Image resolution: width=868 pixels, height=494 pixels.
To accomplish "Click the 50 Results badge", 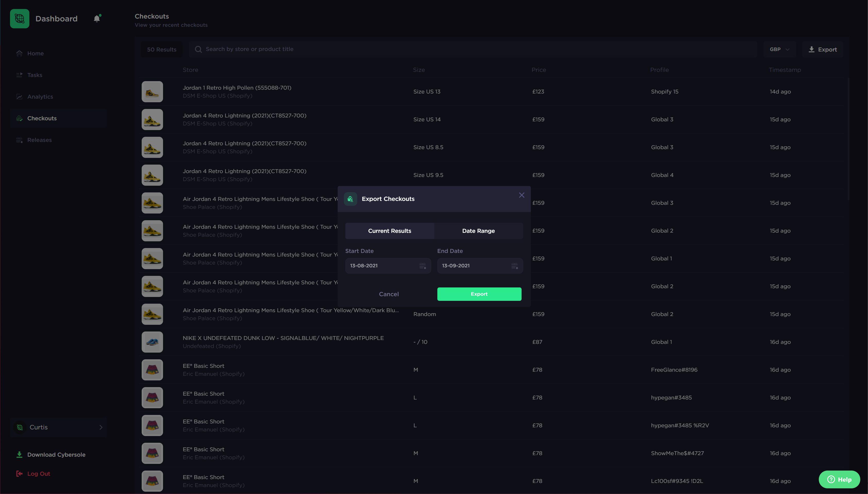I will click(161, 49).
